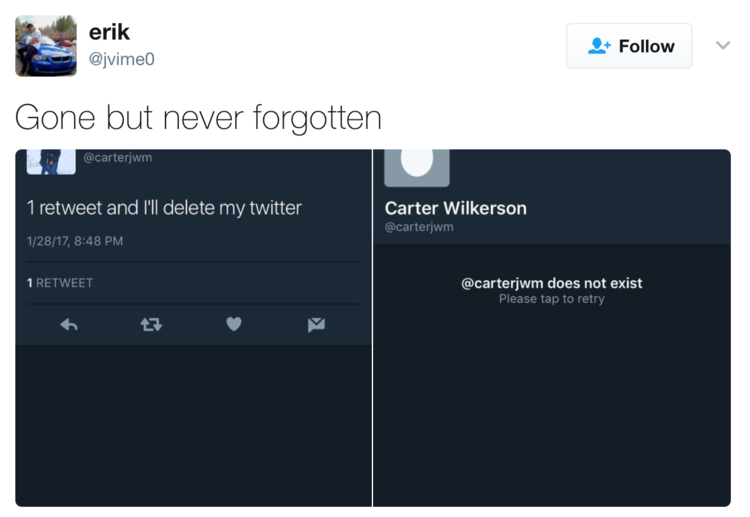
Task: Click the "1 retweet and I'll delete my twitter" text
Action: [164, 208]
